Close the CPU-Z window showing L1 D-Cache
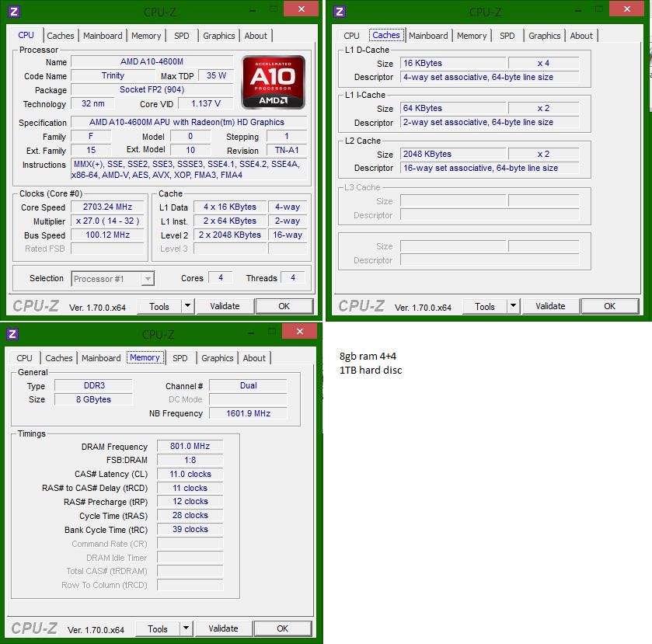This screenshot has width=652, height=644. 626,9
